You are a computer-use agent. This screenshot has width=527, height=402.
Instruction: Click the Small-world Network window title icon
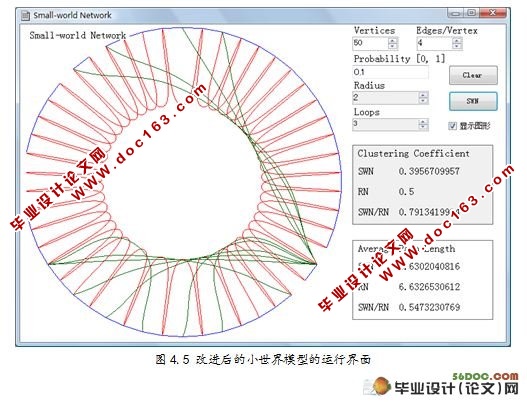tap(25, 15)
